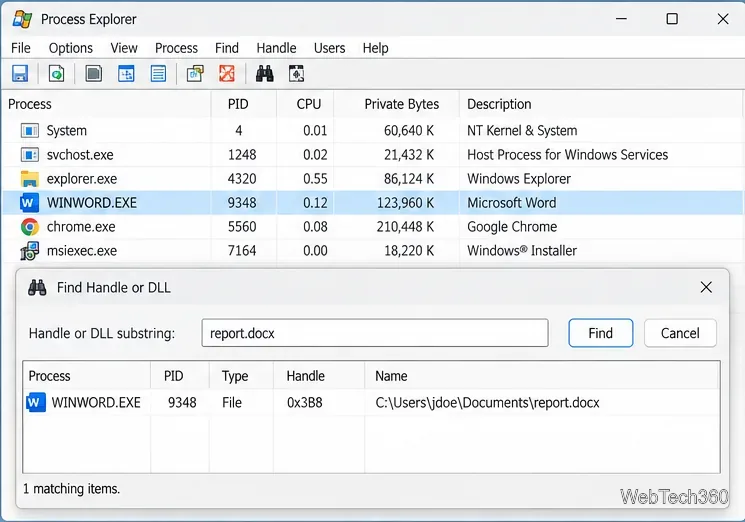Click the System process icon
This screenshot has height=522, width=745.
(x=29, y=130)
